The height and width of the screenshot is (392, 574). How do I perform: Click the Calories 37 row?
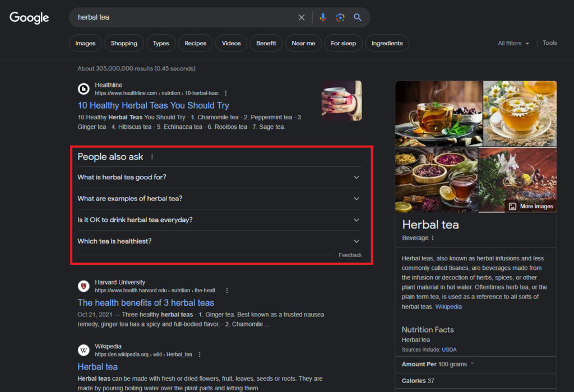click(476, 381)
